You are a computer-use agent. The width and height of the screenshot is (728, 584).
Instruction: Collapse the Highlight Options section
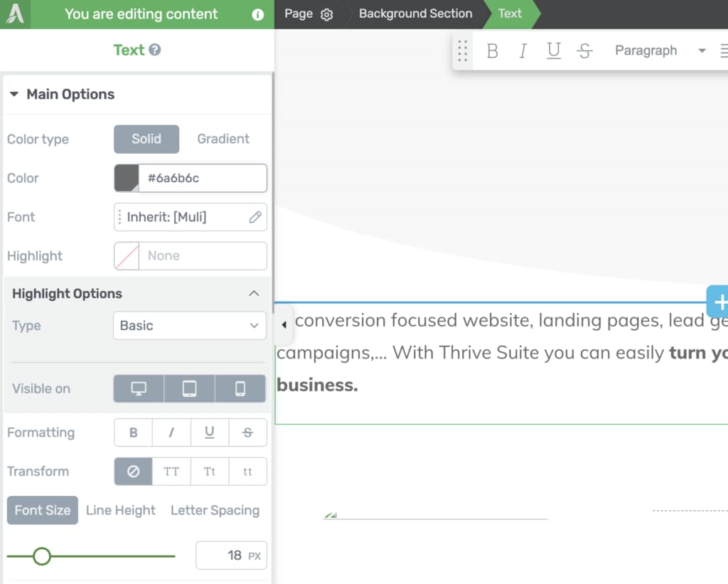(x=254, y=294)
